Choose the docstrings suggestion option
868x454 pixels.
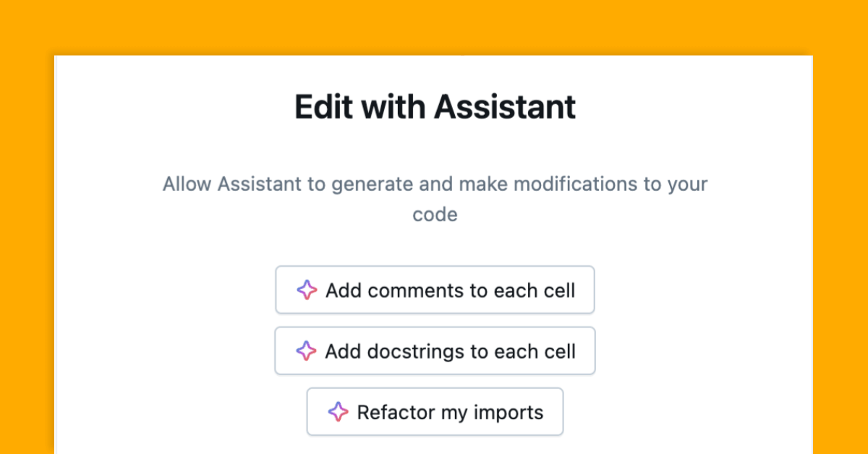435,351
